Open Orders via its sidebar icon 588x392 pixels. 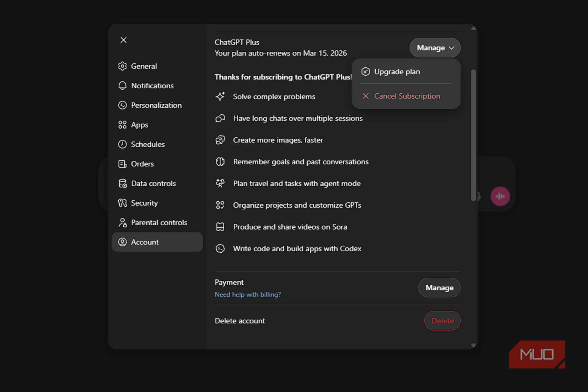tap(122, 164)
